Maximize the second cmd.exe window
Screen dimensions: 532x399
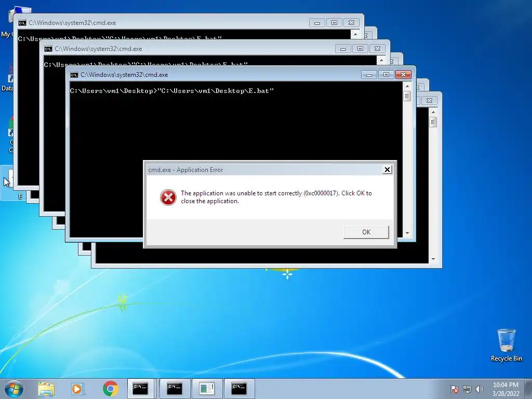point(361,49)
